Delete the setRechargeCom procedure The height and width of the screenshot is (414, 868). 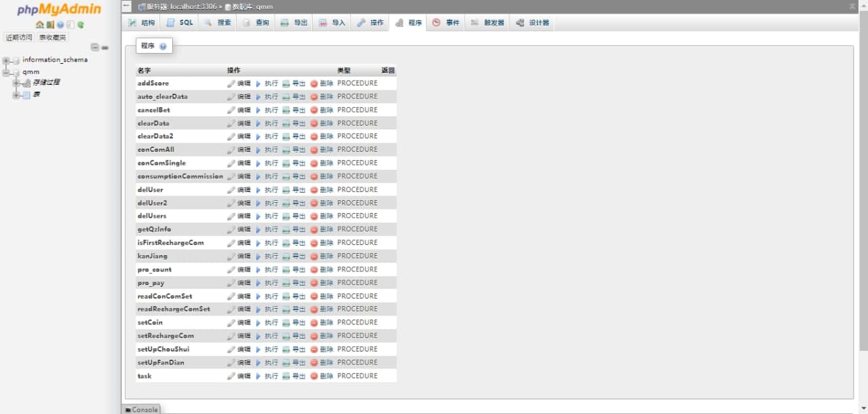click(322, 336)
